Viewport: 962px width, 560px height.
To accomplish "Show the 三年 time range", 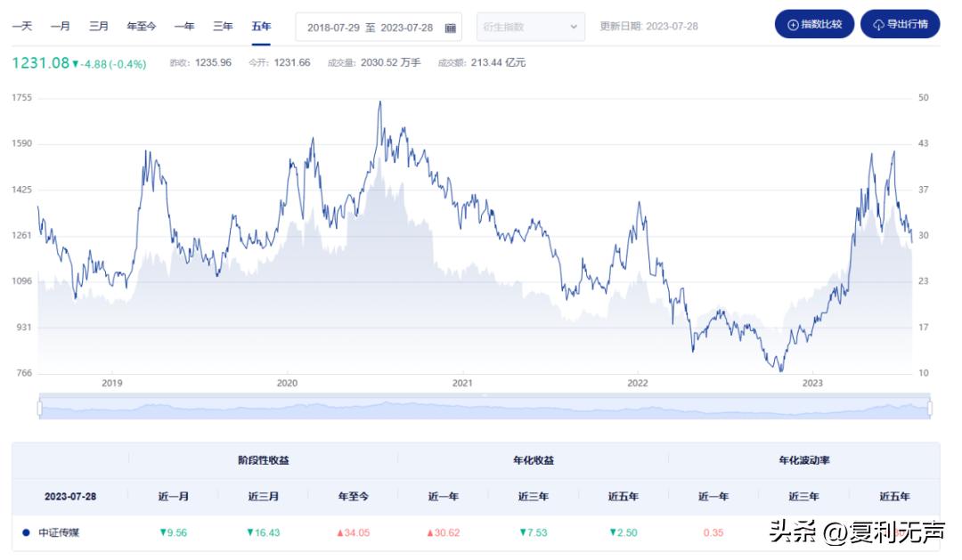I will [223, 27].
